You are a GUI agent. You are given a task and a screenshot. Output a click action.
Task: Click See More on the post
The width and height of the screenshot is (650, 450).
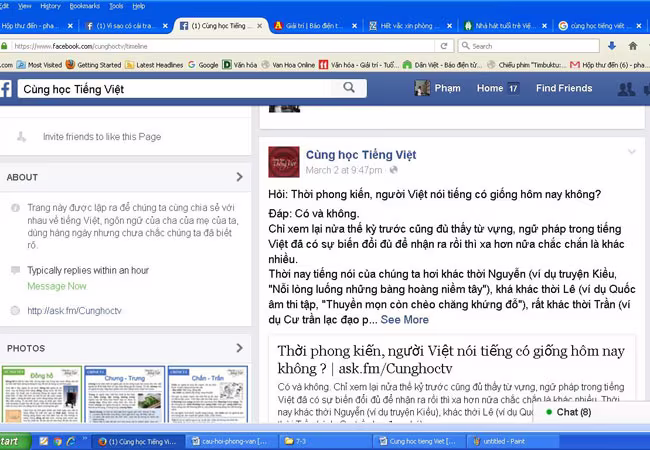point(404,319)
